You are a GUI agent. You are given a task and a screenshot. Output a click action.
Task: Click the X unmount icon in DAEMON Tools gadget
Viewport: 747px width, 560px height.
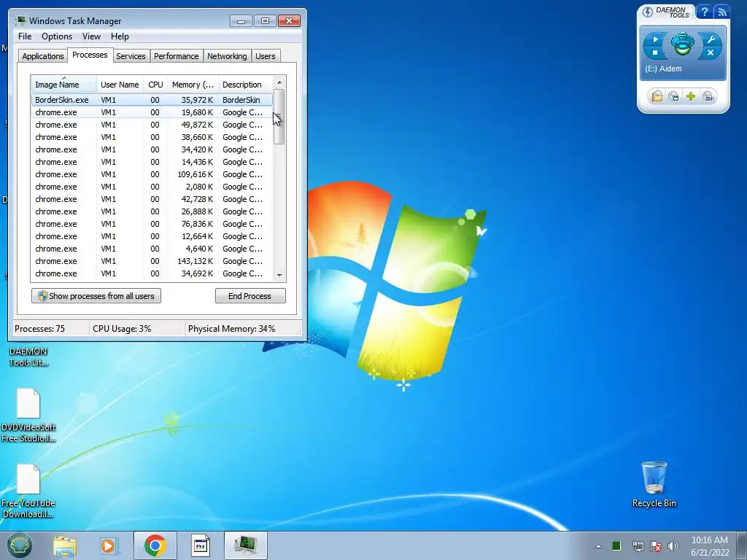tap(711, 52)
